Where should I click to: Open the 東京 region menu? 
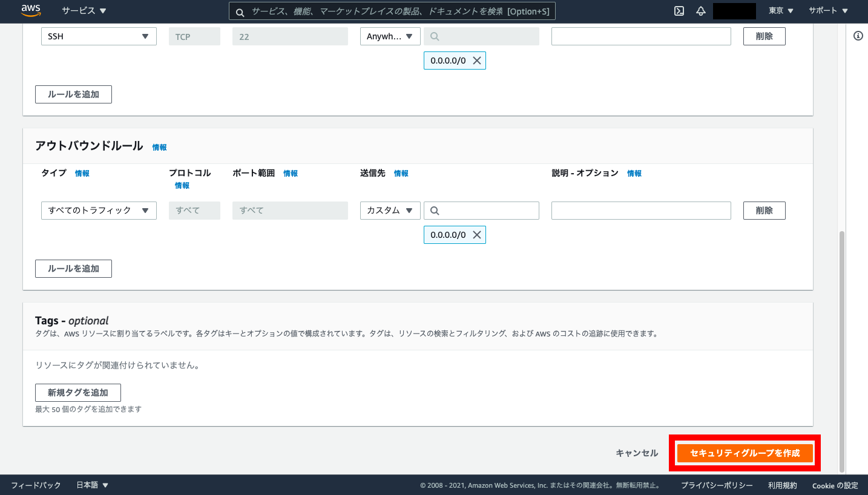pyautogui.click(x=781, y=11)
